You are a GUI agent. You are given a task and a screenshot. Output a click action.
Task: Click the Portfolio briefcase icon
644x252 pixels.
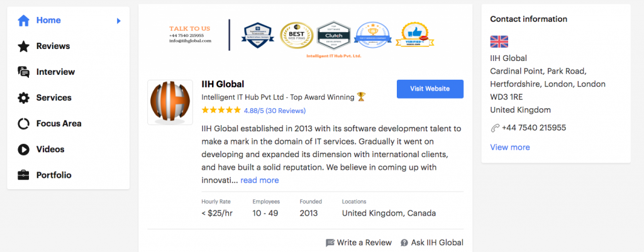point(23,175)
